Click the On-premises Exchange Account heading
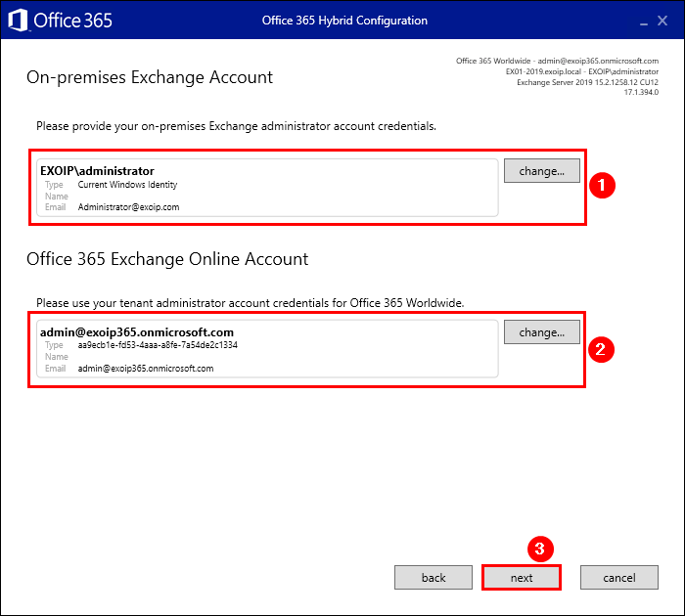The width and height of the screenshot is (685, 616). coord(150,77)
